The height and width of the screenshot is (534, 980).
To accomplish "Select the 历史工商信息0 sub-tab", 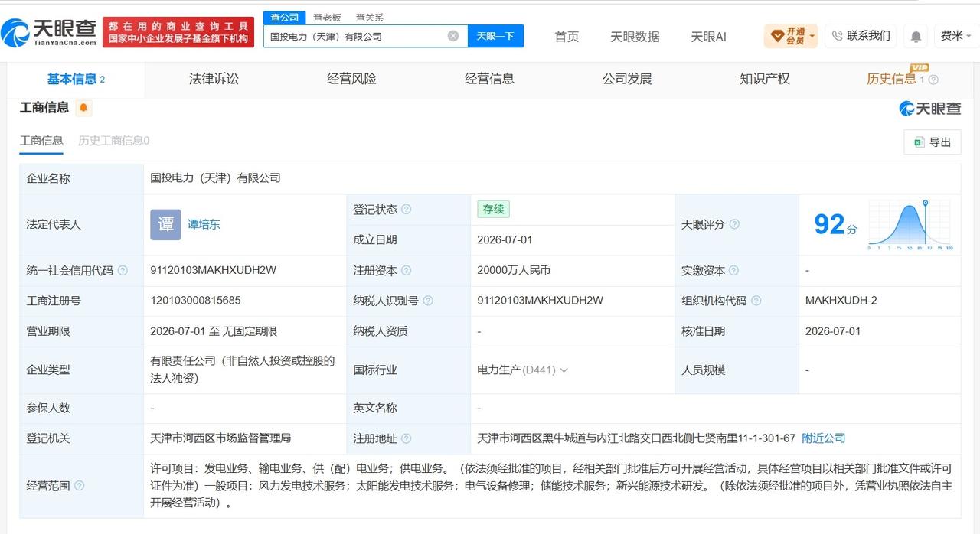I will click(x=114, y=140).
